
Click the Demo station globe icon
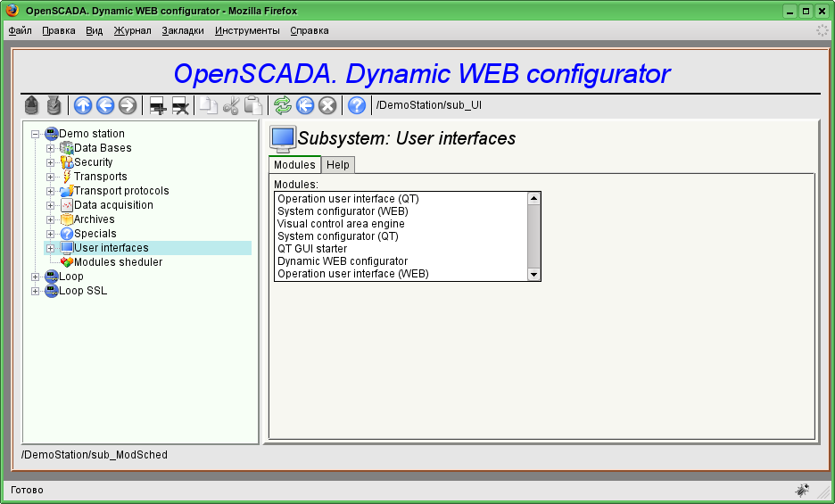click(51, 134)
